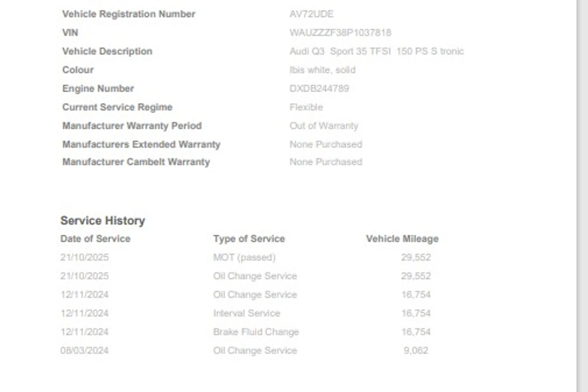The height and width of the screenshot is (392, 588).
Task: Click the colour value Ibis white, solid
Action: point(322,70)
